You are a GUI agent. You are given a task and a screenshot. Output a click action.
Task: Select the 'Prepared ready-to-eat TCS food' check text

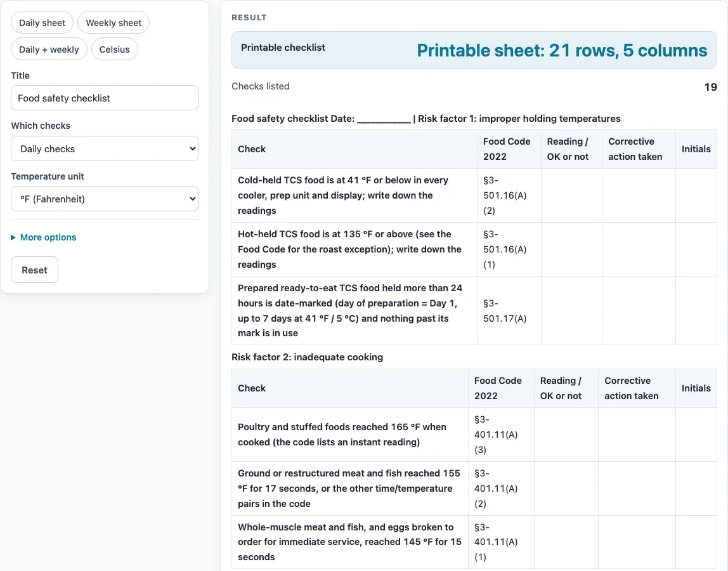[349, 310]
